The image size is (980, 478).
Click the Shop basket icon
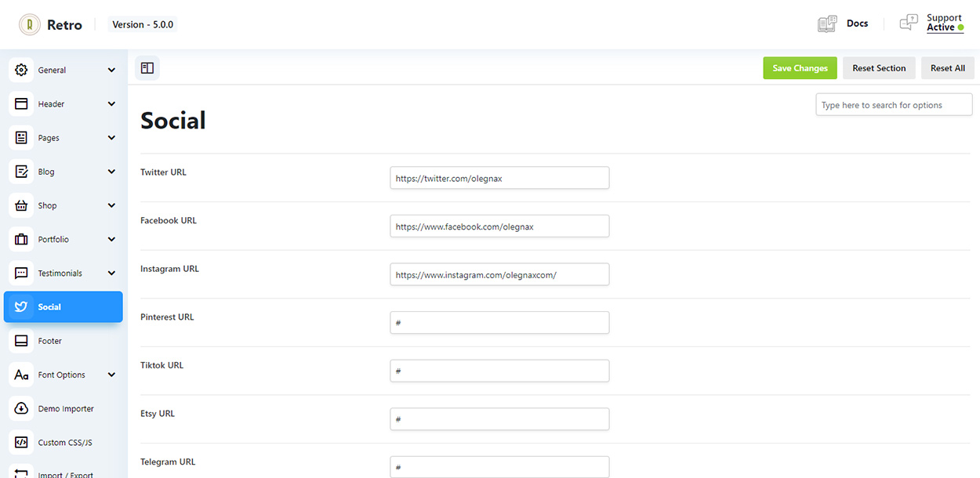click(21, 205)
